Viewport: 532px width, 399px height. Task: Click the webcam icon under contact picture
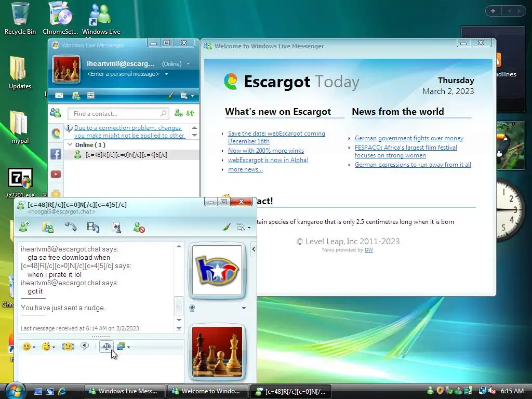coord(192,308)
